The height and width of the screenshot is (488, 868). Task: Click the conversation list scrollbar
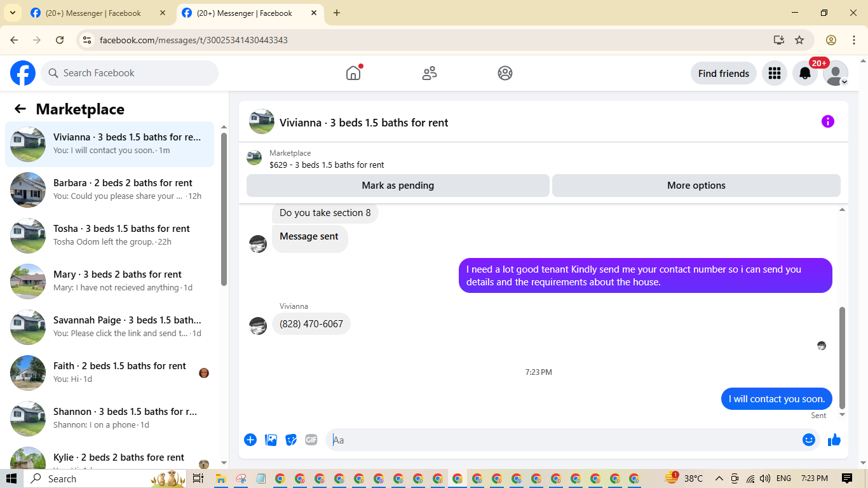tap(224, 210)
